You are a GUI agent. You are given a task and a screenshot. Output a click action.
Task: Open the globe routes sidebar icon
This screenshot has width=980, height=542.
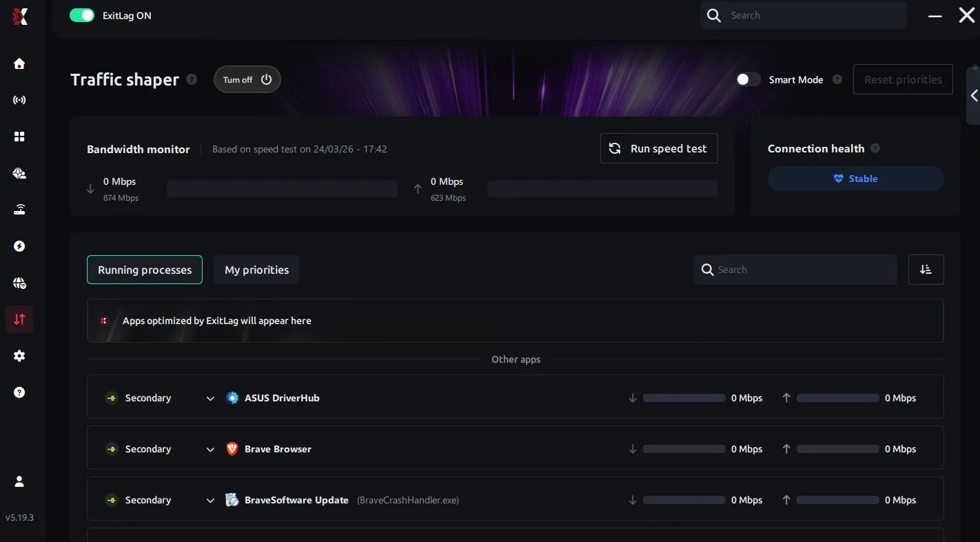click(x=19, y=283)
